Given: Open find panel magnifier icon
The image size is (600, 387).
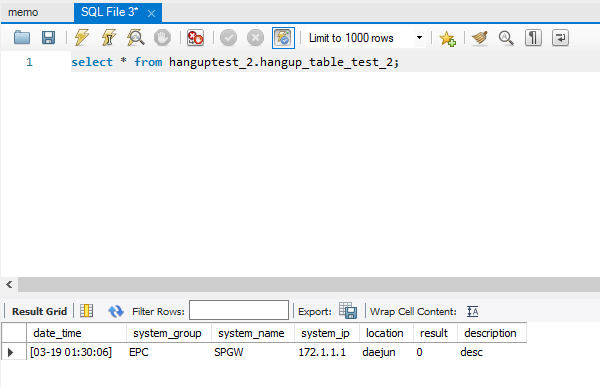Looking at the screenshot, I should point(506,38).
